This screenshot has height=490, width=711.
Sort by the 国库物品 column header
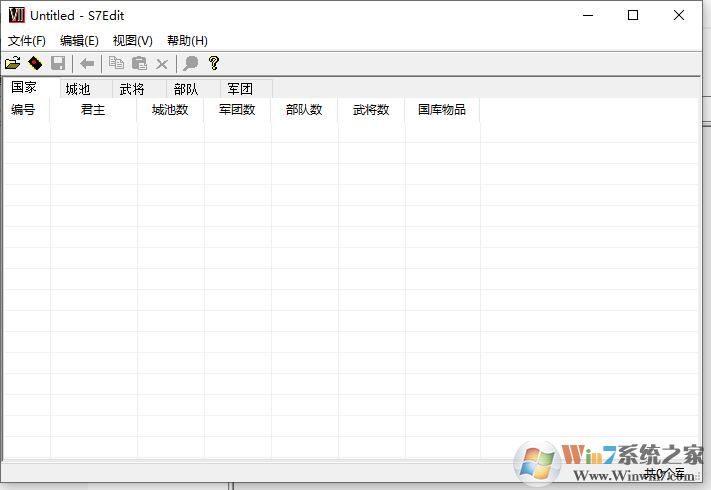click(x=442, y=110)
